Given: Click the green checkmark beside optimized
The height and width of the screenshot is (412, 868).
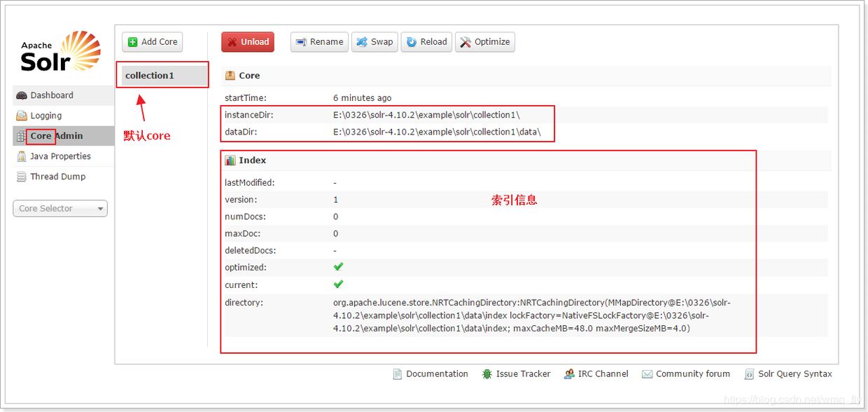Looking at the screenshot, I should pos(338,267).
